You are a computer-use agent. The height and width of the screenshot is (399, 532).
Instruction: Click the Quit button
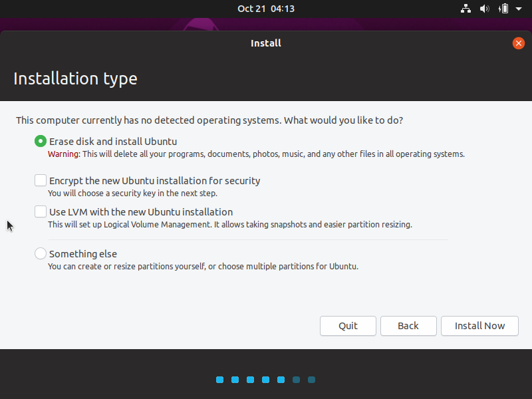click(348, 326)
